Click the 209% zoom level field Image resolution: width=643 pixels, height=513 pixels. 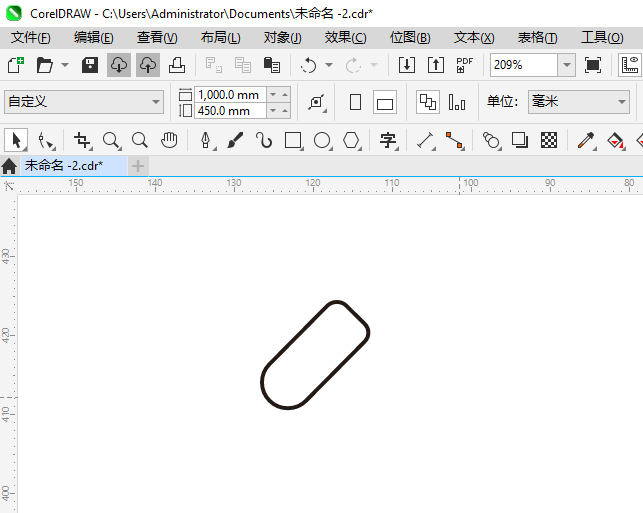(x=524, y=65)
